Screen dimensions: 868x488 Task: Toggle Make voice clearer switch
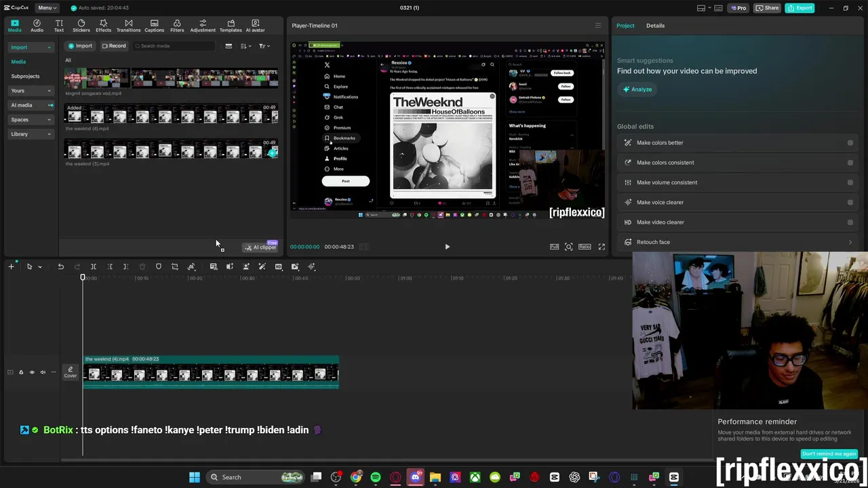850,202
